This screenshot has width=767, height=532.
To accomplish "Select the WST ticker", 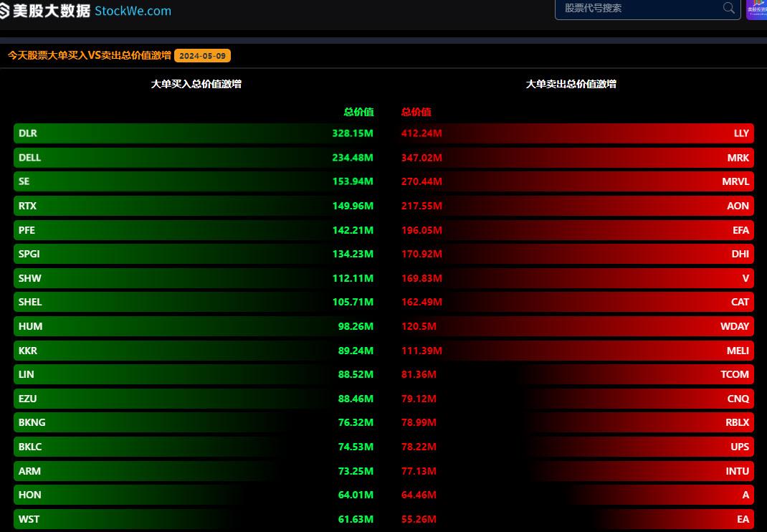I will (x=29, y=519).
